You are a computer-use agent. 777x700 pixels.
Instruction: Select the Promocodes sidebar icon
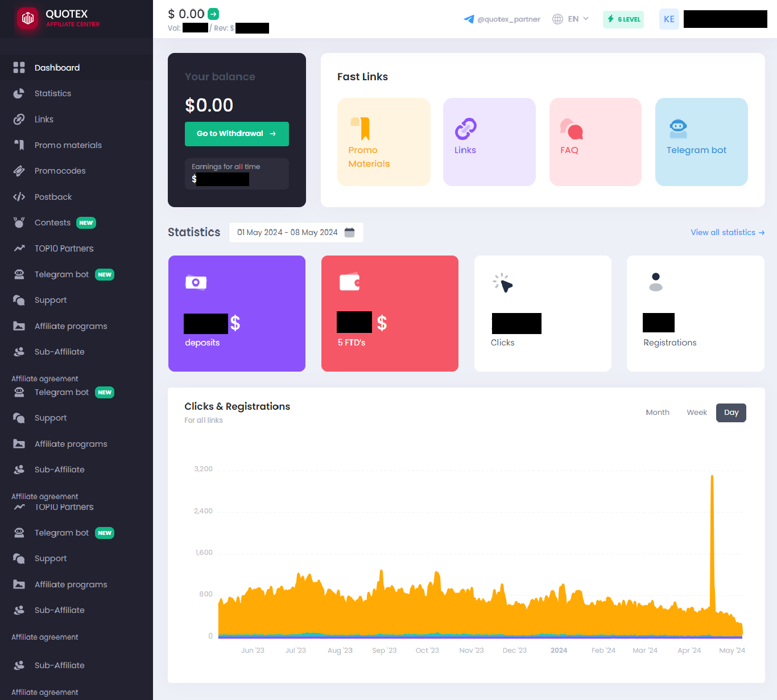[18, 171]
